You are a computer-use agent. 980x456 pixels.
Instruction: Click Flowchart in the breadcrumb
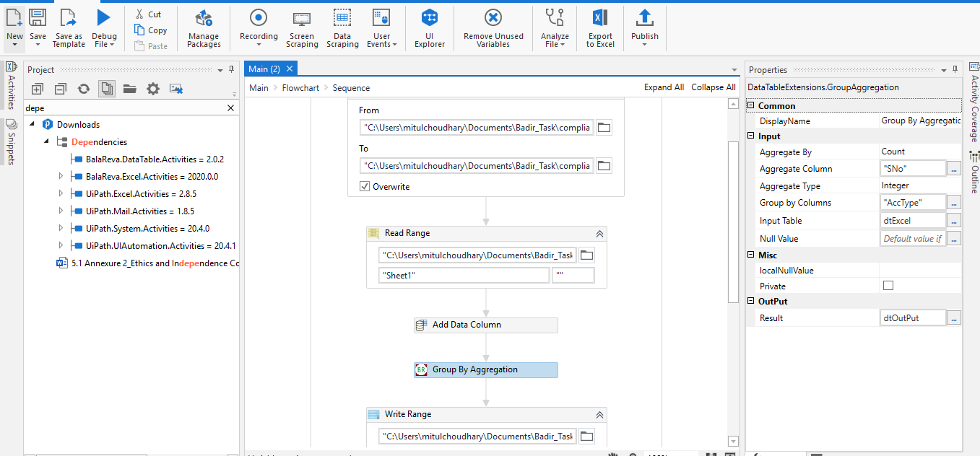(x=300, y=87)
